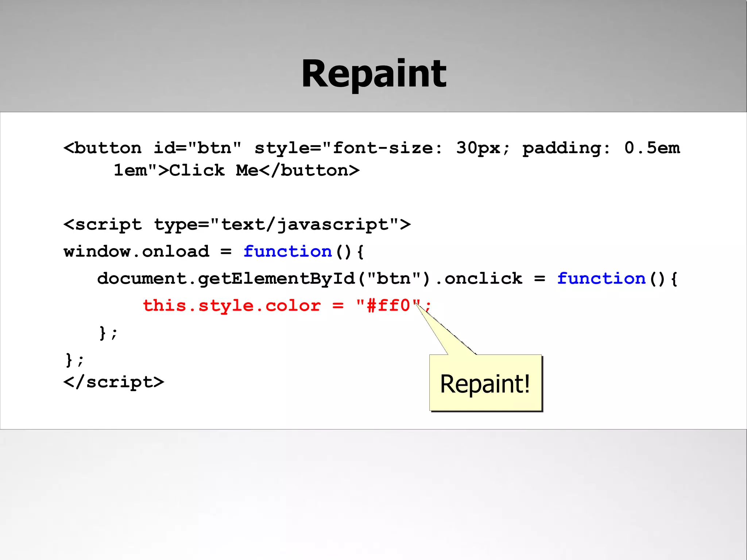Click the window.onload text
The width and height of the screenshot is (747, 560).
136,252
